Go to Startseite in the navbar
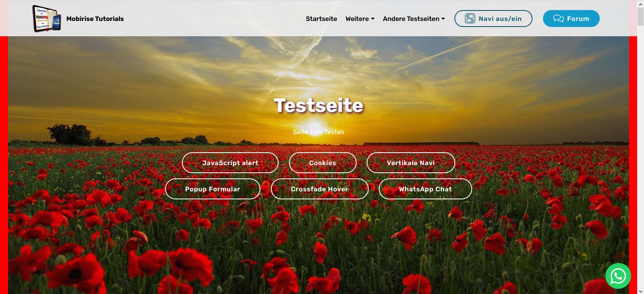The height and width of the screenshot is (294, 644). tap(321, 19)
